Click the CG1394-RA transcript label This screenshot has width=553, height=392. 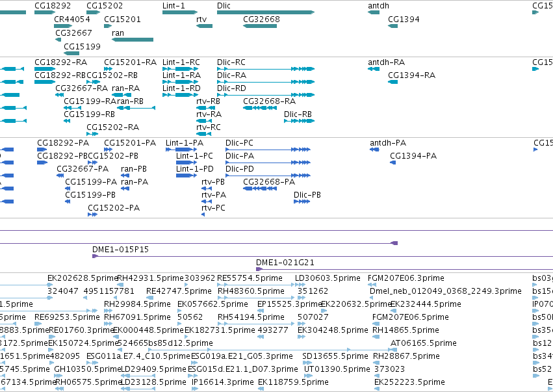[x=411, y=75]
